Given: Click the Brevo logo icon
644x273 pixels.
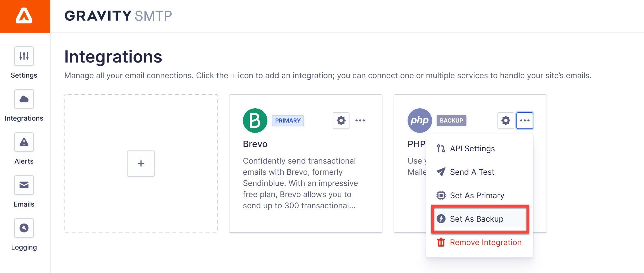Looking at the screenshot, I should pos(255,121).
